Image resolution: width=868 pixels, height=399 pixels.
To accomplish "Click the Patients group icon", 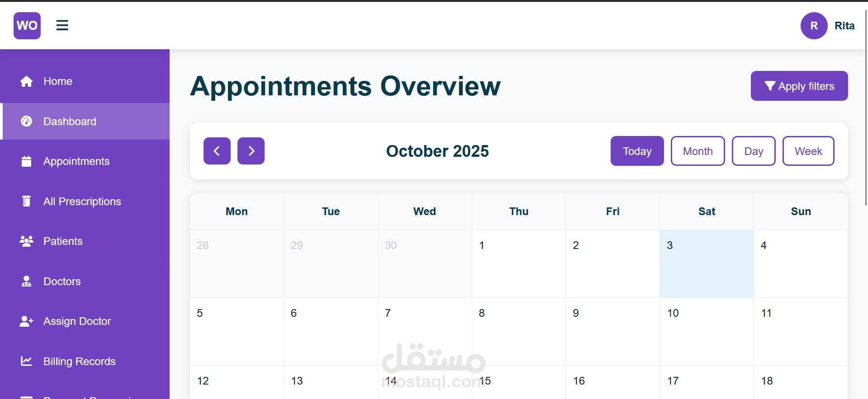I will point(27,241).
